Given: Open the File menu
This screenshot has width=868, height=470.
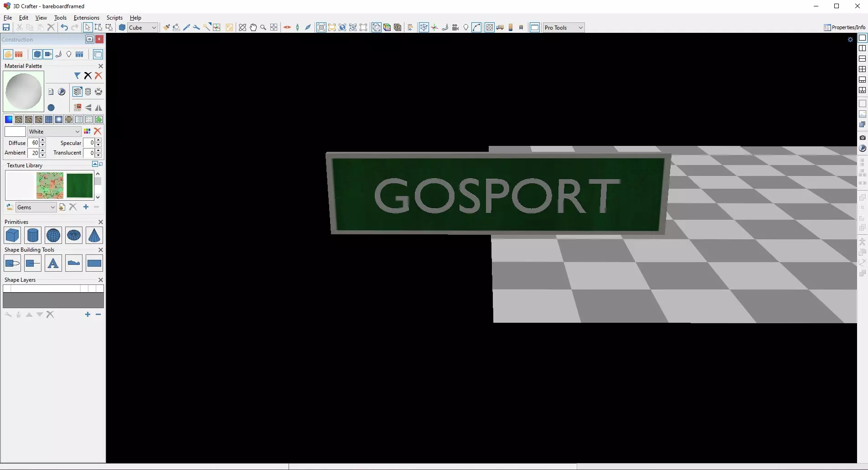Looking at the screenshot, I should pyautogui.click(x=8, y=18).
